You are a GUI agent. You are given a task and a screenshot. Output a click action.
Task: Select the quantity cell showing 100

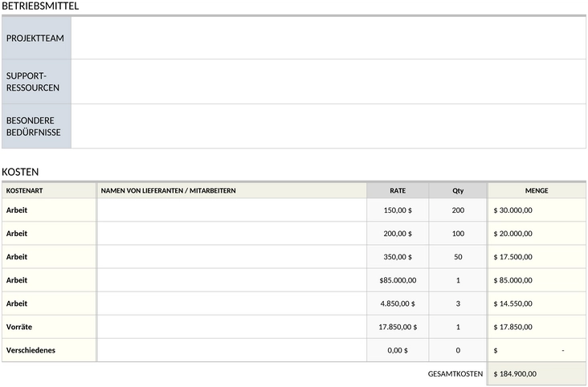[458, 234]
